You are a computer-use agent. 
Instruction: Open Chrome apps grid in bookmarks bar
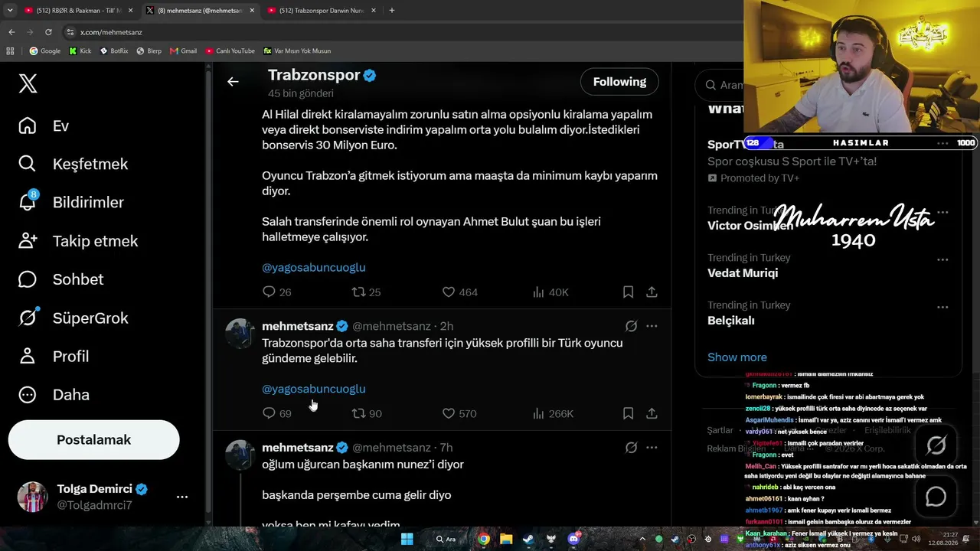coord(10,51)
